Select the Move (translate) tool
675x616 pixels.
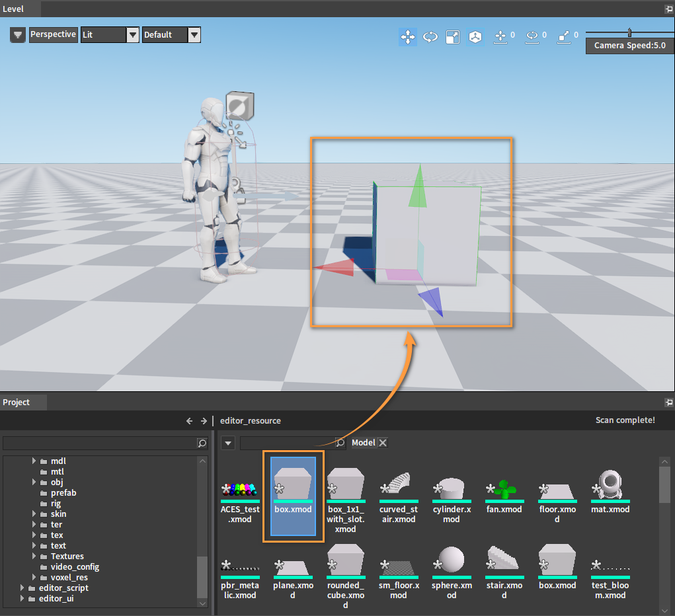point(408,37)
